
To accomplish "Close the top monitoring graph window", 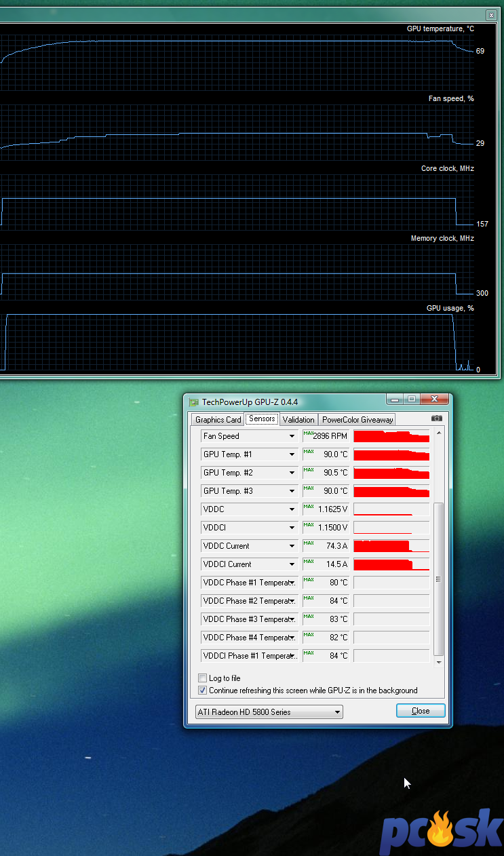I will (491, 15).
